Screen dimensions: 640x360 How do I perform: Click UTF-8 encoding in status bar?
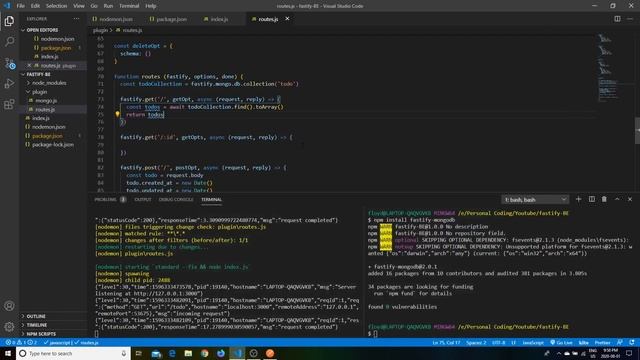coord(498,342)
